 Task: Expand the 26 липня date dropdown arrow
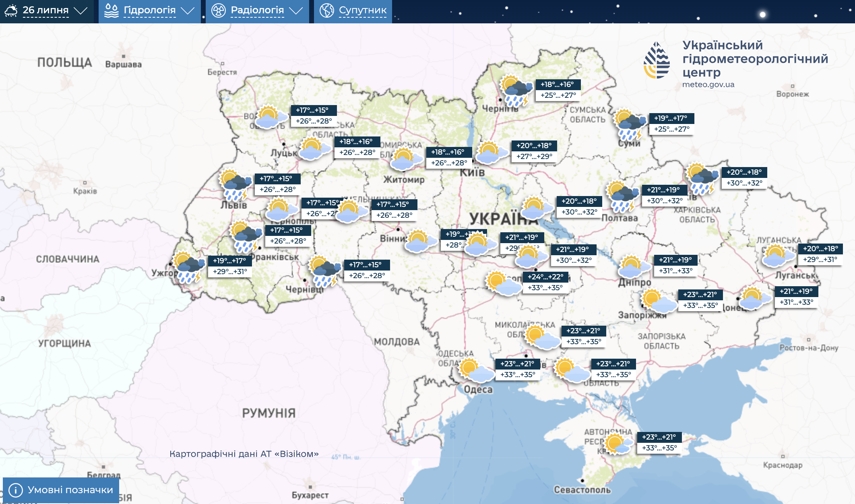(x=81, y=11)
